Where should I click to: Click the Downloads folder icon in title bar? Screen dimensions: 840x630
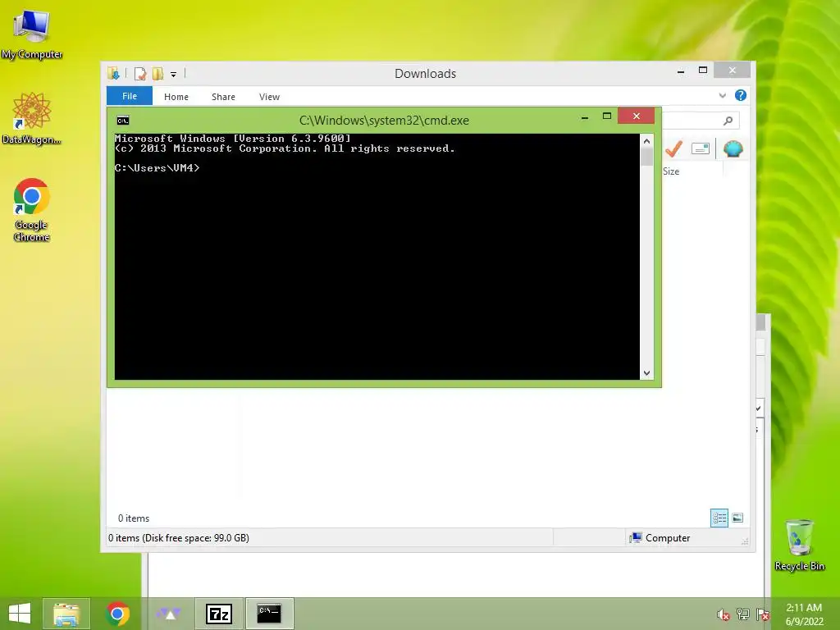click(x=113, y=73)
